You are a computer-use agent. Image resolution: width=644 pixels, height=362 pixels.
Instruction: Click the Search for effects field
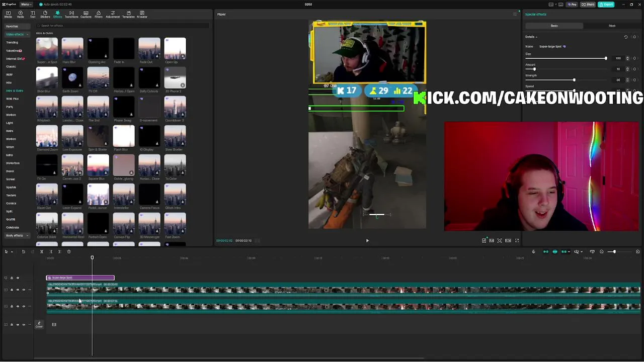123,26
